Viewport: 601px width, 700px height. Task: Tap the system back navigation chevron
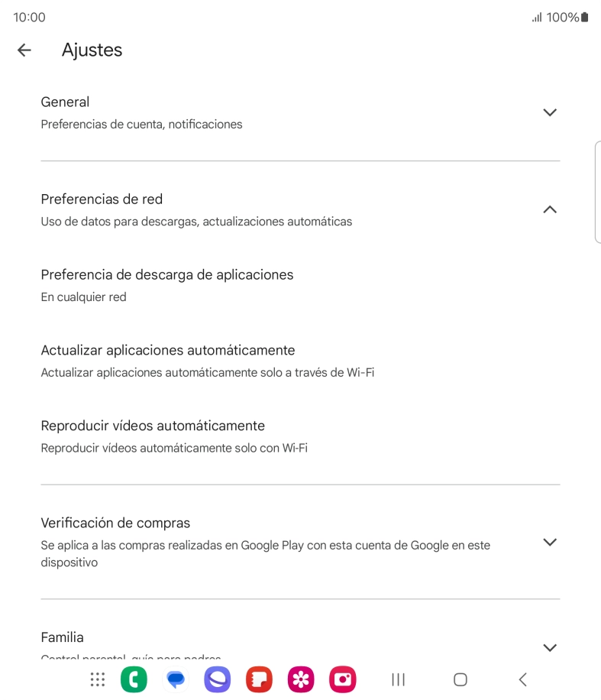(523, 679)
